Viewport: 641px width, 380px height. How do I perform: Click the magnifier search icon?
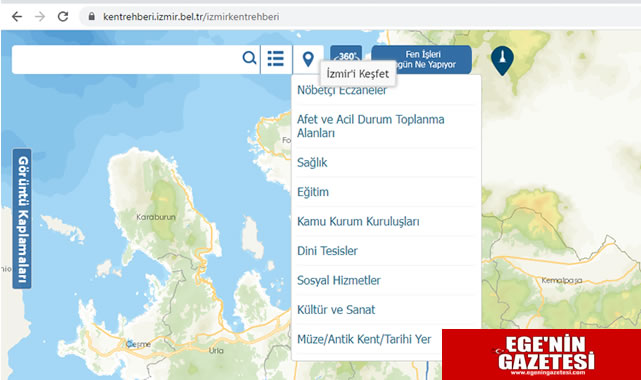click(x=249, y=58)
